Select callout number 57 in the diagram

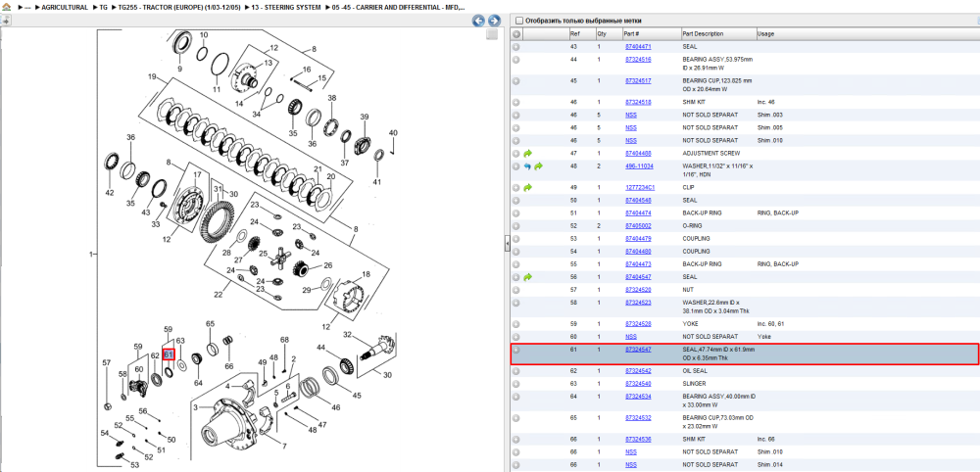coord(106,362)
